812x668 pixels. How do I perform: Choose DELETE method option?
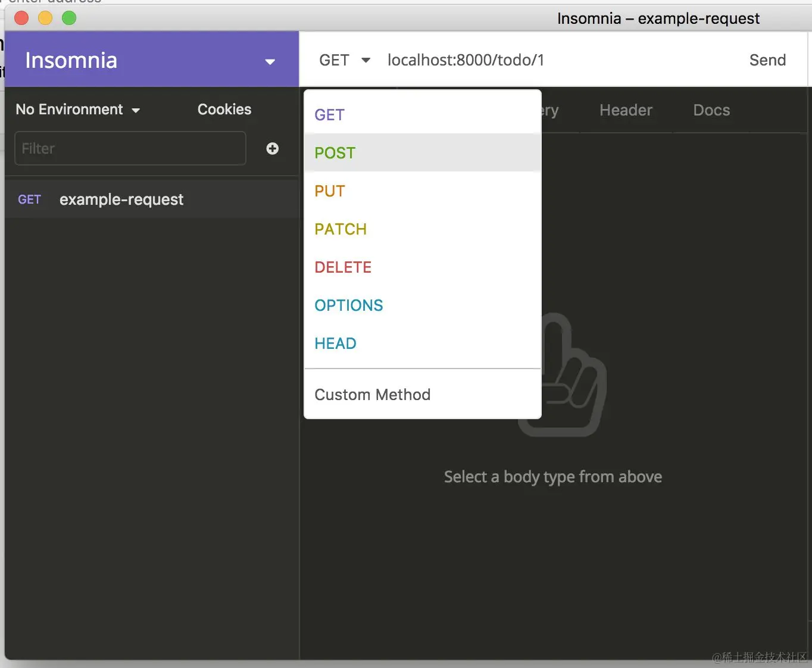coord(422,267)
